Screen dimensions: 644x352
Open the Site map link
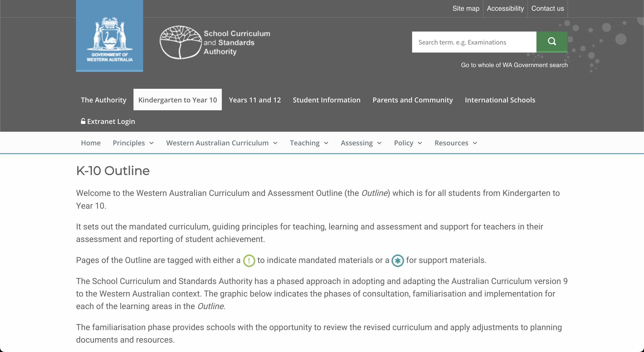click(x=466, y=8)
